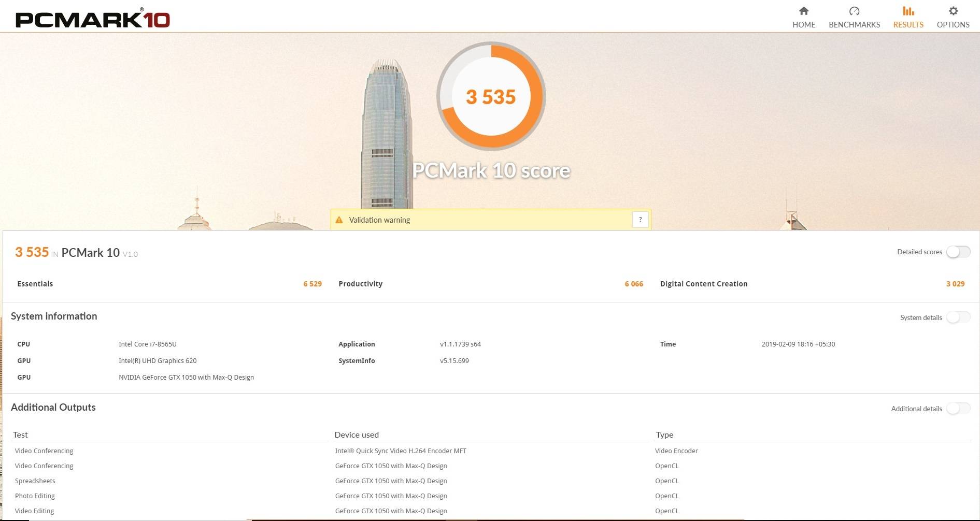Viewport: 980px width, 521px height.
Task: Click the Device used column header
Action: click(357, 435)
